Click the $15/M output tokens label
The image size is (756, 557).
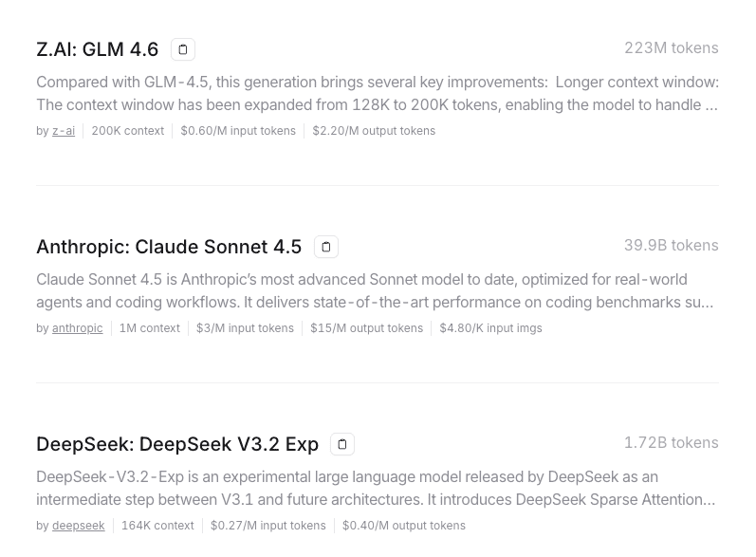pos(367,328)
